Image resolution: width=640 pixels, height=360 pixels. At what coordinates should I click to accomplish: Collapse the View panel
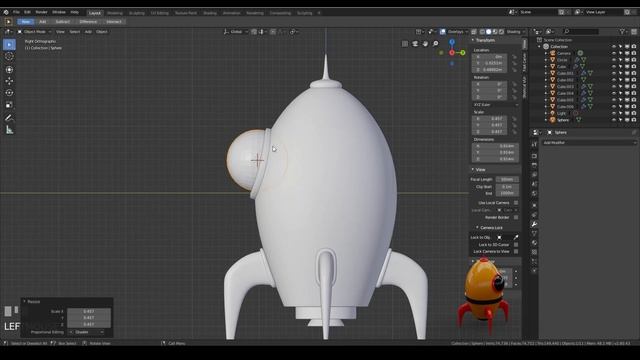coord(473,169)
